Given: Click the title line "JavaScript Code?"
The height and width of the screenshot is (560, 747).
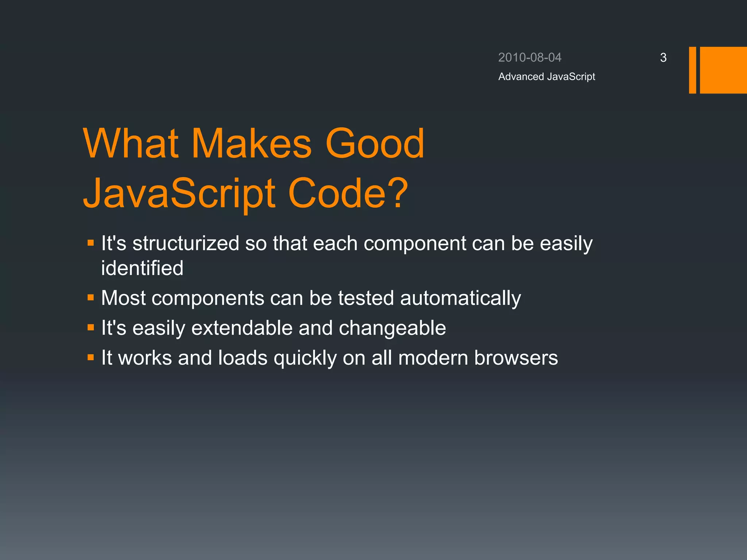Looking at the screenshot, I should [x=245, y=193].
